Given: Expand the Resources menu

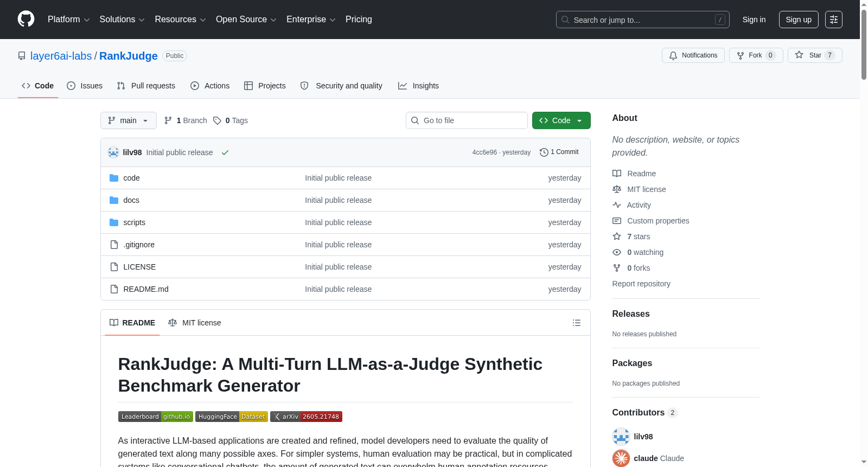Looking at the screenshot, I should [x=180, y=20].
